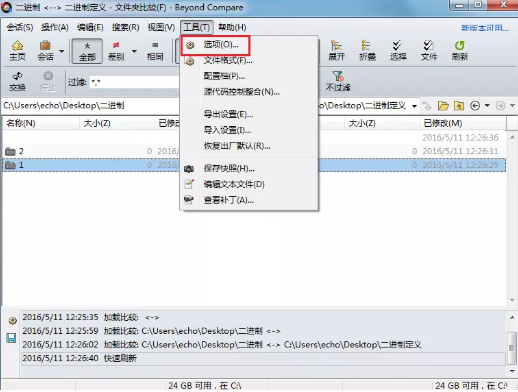This screenshot has height=392, width=518.
Task: Click the right pane back arrow icon
Action: point(475,106)
